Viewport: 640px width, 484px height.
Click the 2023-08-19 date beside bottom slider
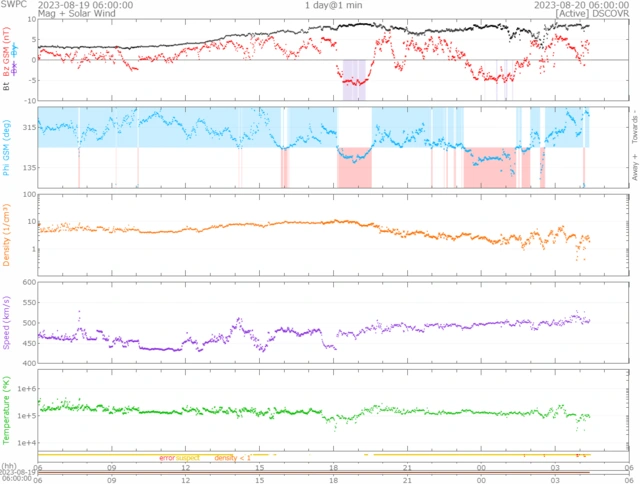16,472
